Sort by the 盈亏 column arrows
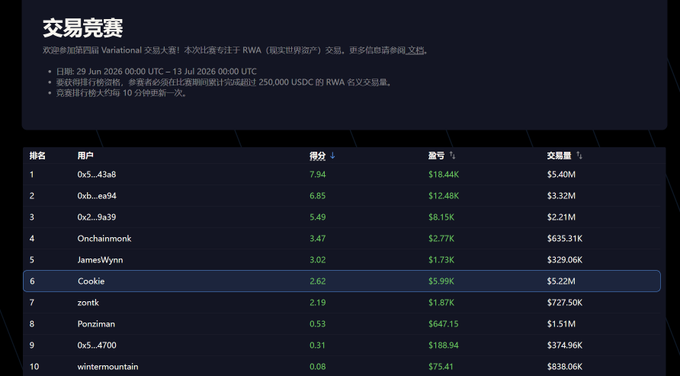The height and width of the screenshot is (376, 680). 452,155
